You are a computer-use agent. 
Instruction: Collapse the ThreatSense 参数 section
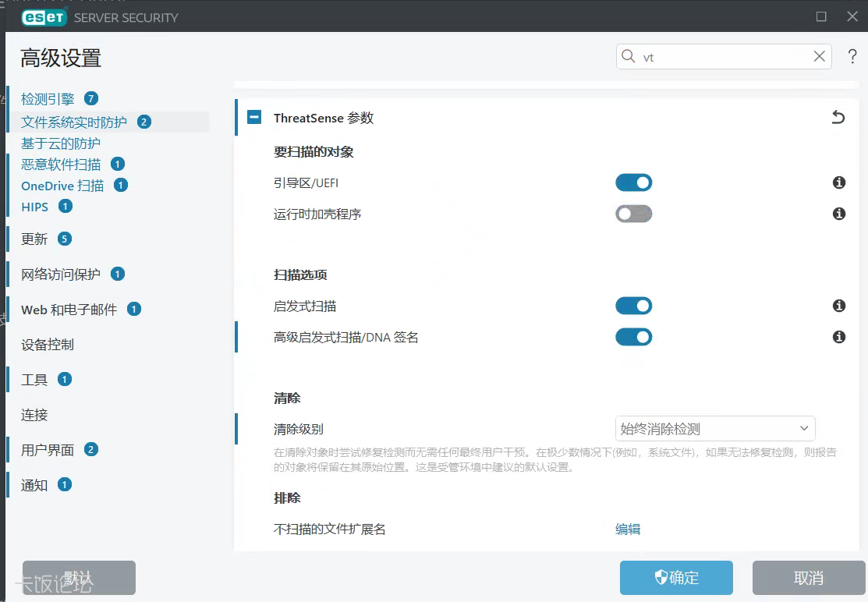point(254,117)
